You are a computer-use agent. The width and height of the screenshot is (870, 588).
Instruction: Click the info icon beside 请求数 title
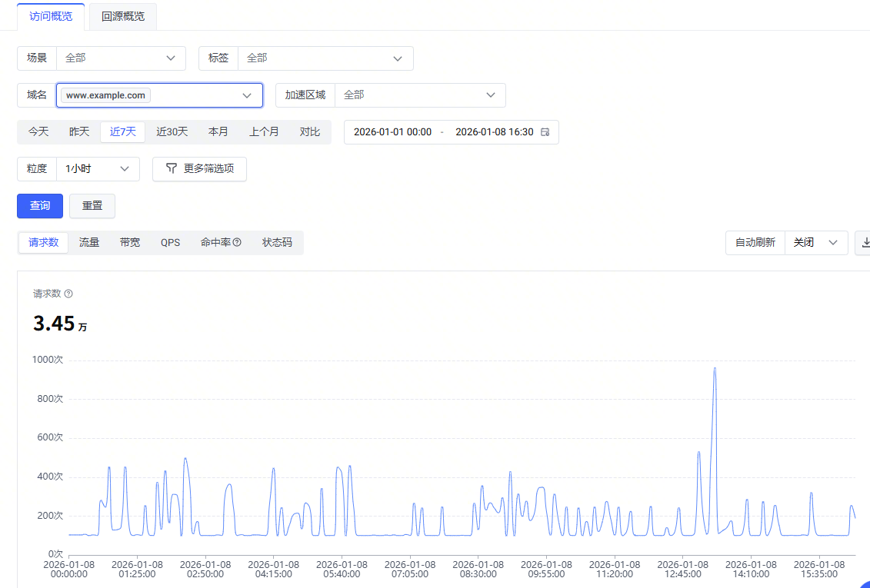68,294
